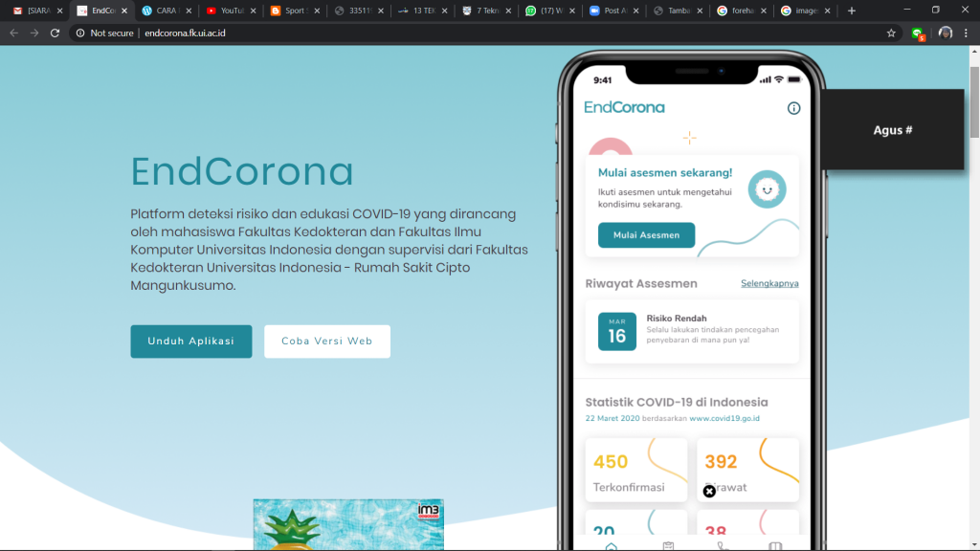Image resolution: width=980 pixels, height=551 pixels.
Task: Click the page vertical scrollbar thumb
Action: pos(974,101)
